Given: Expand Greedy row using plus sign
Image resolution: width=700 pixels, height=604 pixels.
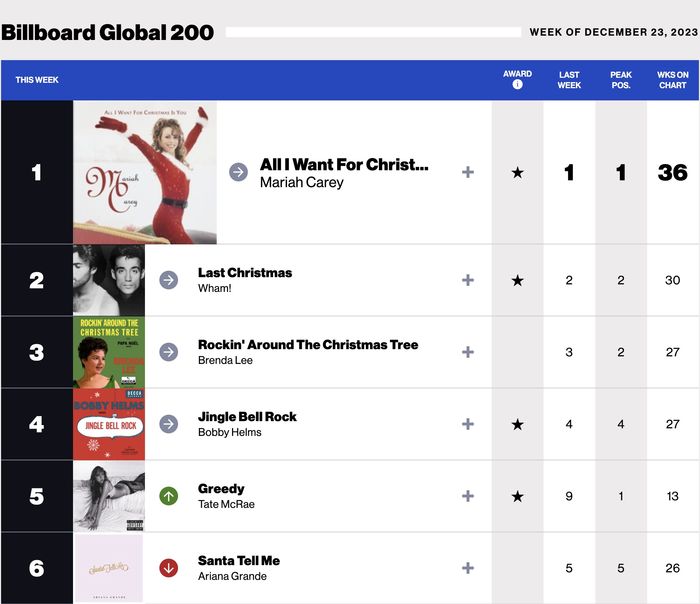Looking at the screenshot, I should click(x=468, y=496).
